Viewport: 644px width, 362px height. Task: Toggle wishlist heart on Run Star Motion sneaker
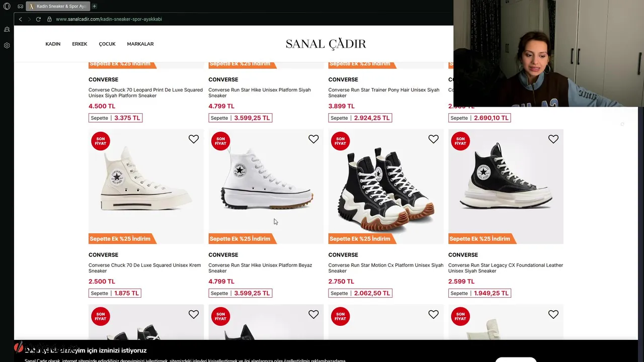point(433,139)
